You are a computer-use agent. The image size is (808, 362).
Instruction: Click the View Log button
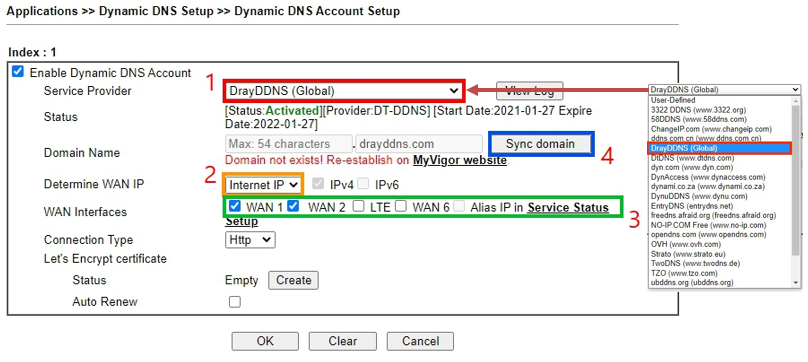[x=529, y=91]
